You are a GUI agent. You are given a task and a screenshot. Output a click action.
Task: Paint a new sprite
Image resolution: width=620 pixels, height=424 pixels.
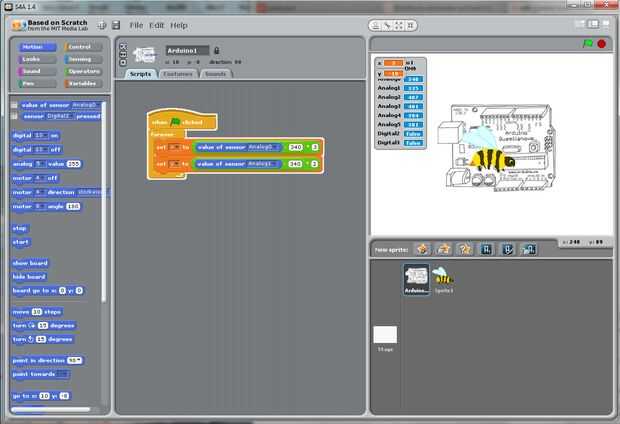(422, 249)
